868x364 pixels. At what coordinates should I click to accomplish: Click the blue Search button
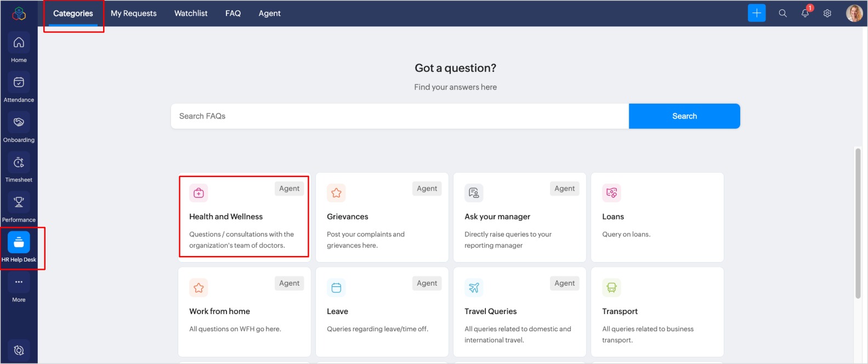point(684,116)
